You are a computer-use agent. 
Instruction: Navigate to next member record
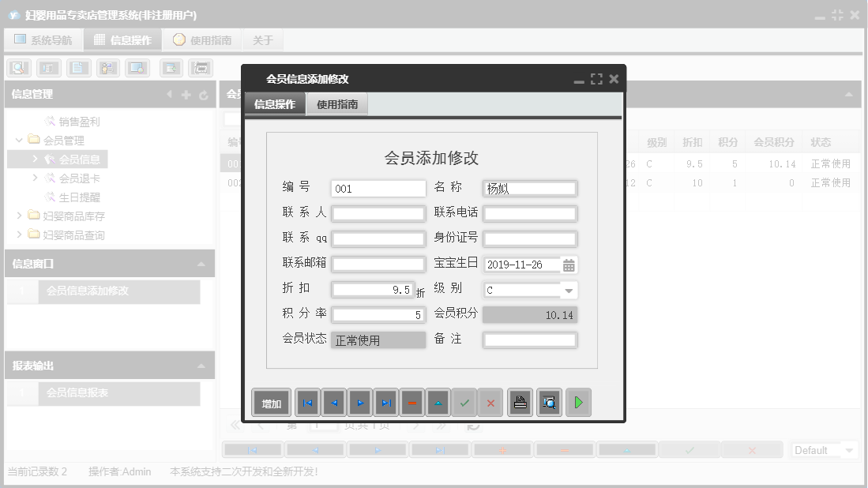click(360, 402)
